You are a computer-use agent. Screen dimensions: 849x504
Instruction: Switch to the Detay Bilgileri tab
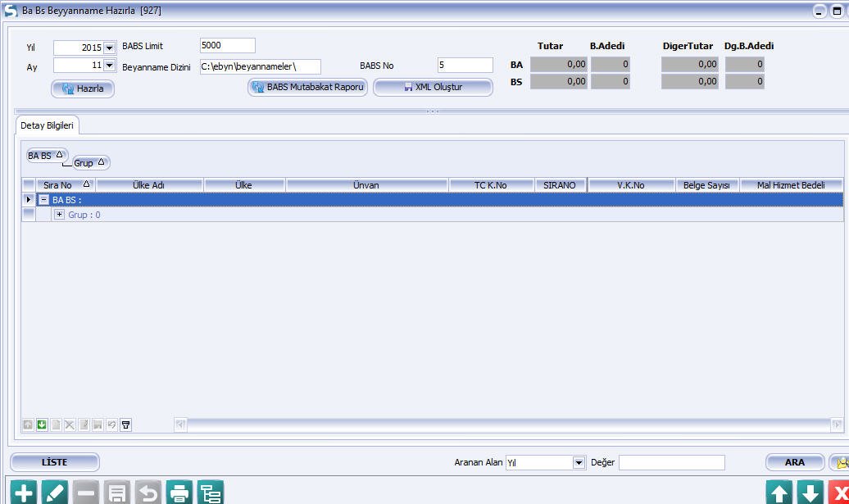pyautogui.click(x=47, y=125)
